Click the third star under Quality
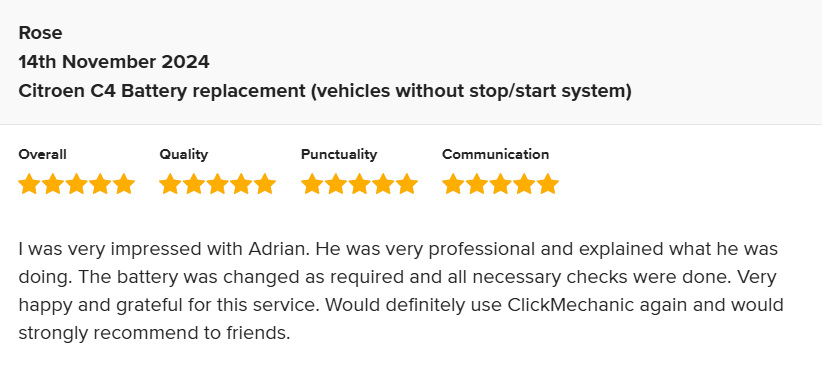The height and width of the screenshot is (369, 822). coord(218,184)
